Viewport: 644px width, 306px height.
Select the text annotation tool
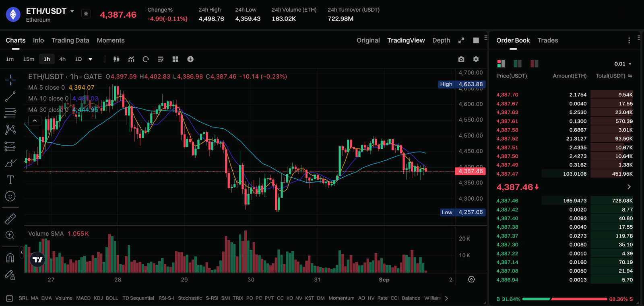[10, 180]
